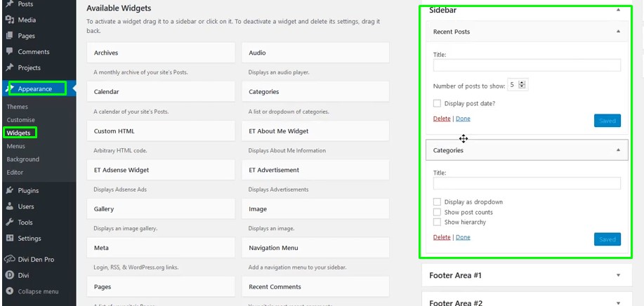Tick the Display as dropdown checkbox
644x306 pixels.
pos(437,202)
